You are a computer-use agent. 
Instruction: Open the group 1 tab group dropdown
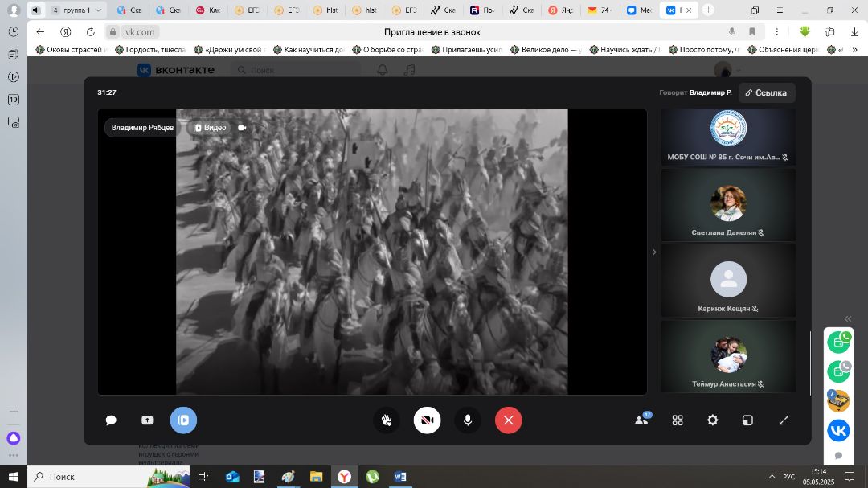pos(76,10)
